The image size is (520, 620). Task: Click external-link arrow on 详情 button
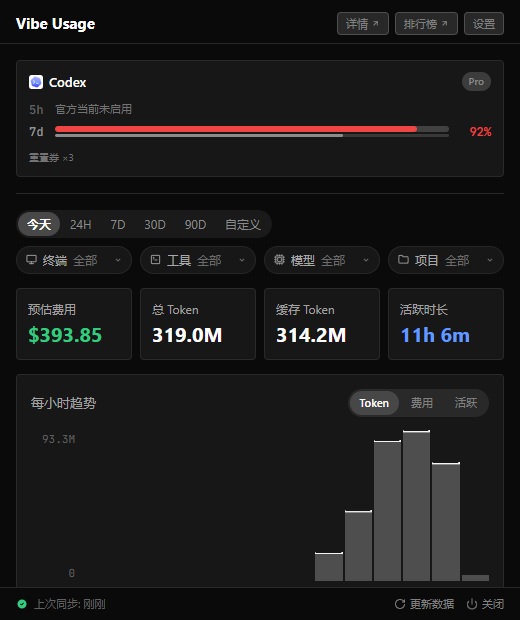click(376, 23)
